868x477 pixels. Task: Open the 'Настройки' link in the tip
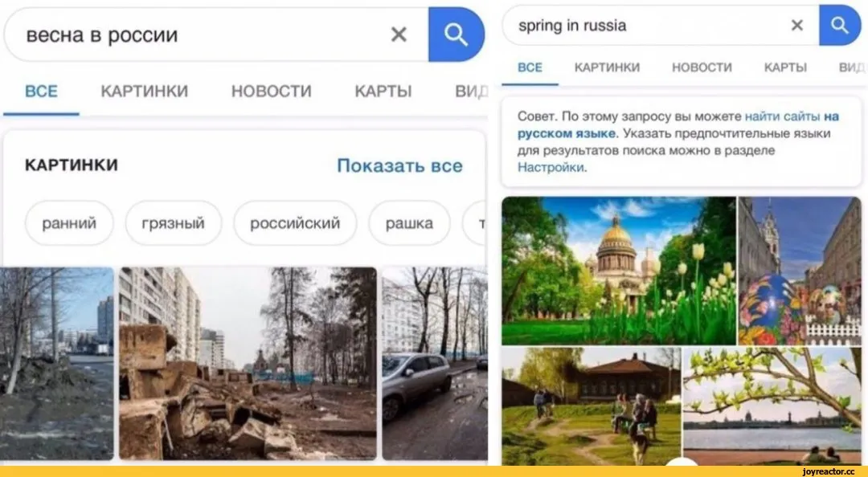[551, 167]
